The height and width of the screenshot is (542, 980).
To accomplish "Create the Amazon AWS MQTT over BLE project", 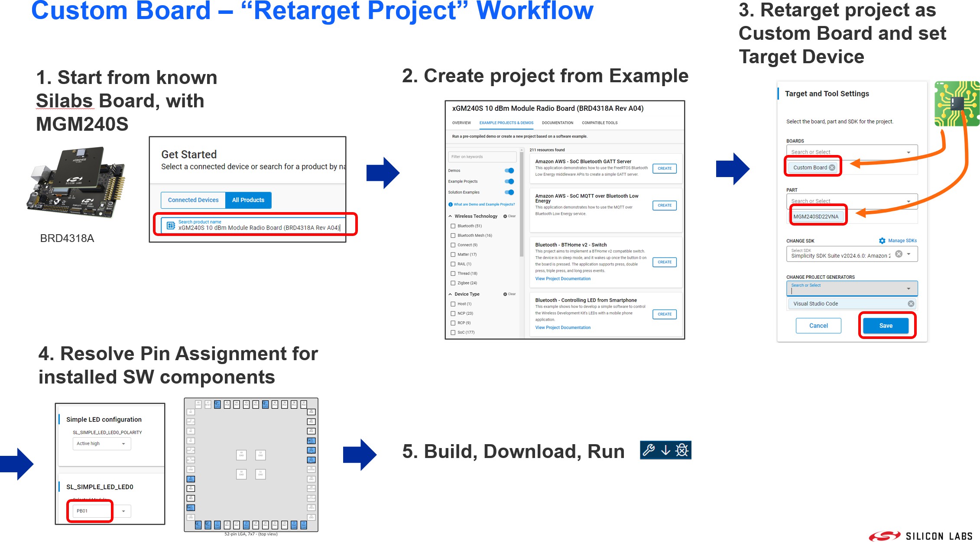I will click(665, 205).
